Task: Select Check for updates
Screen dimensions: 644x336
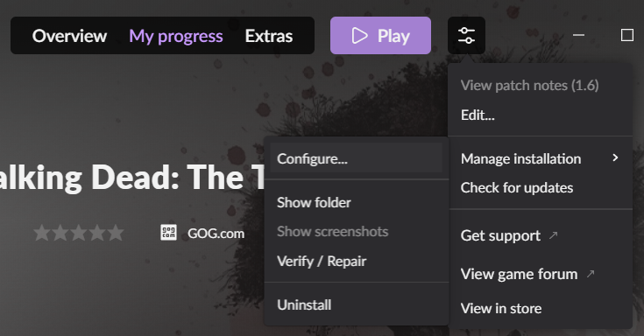Action: [x=540, y=187]
